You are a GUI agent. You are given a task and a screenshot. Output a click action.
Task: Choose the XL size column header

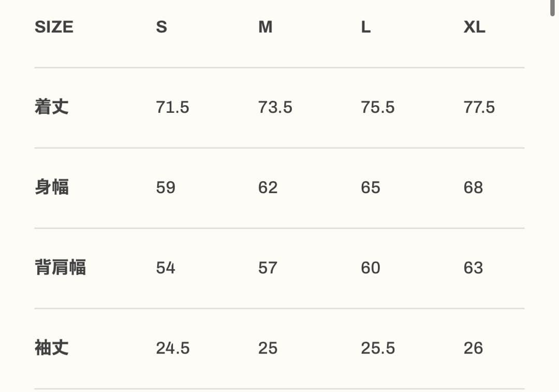click(x=474, y=27)
